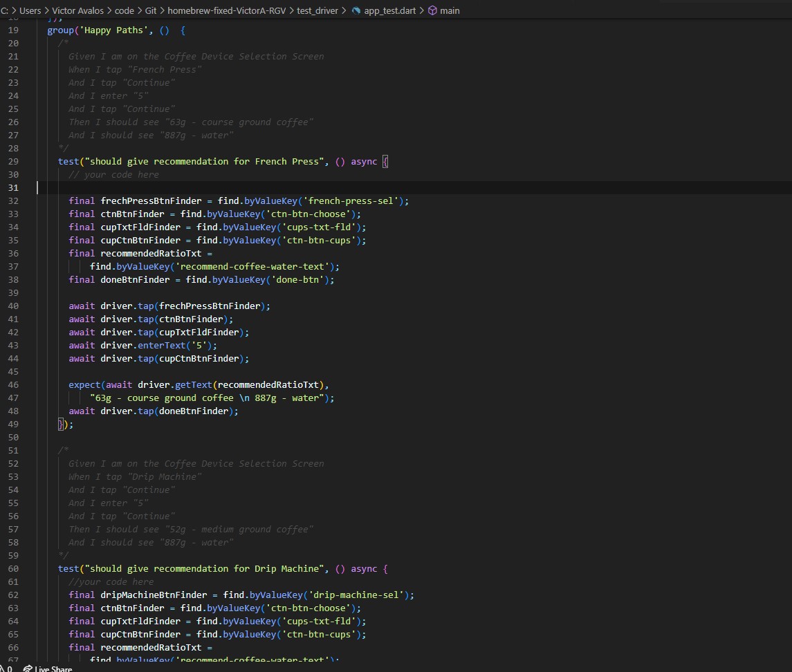
Task: Expand the Users breadcrumb segment
Action: [30, 11]
